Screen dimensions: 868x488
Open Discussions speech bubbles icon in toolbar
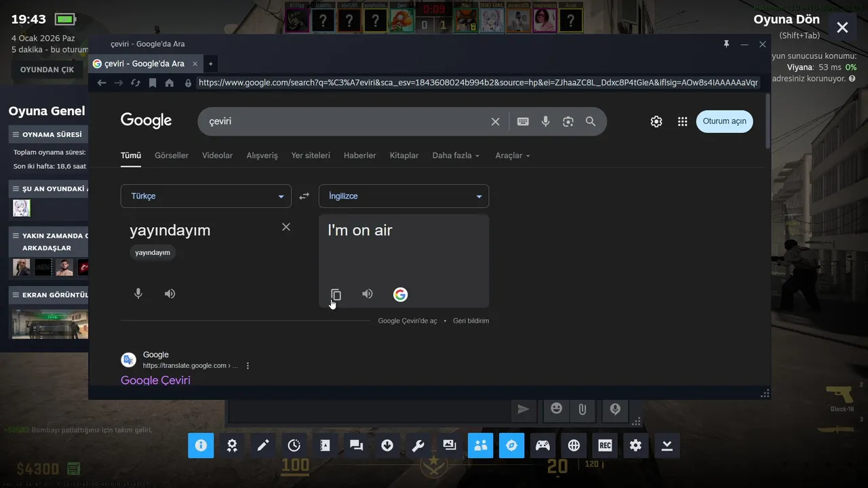[x=356, y=445]
